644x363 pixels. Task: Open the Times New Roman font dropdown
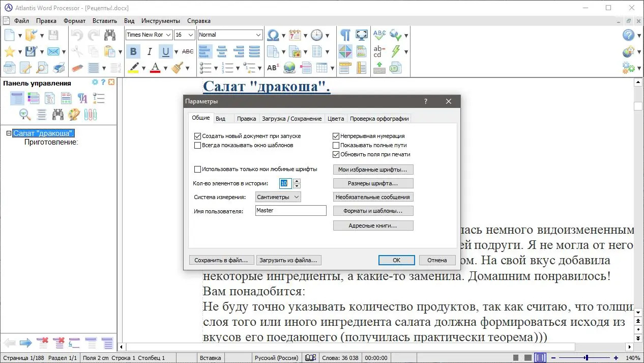(x=168, y=35)
